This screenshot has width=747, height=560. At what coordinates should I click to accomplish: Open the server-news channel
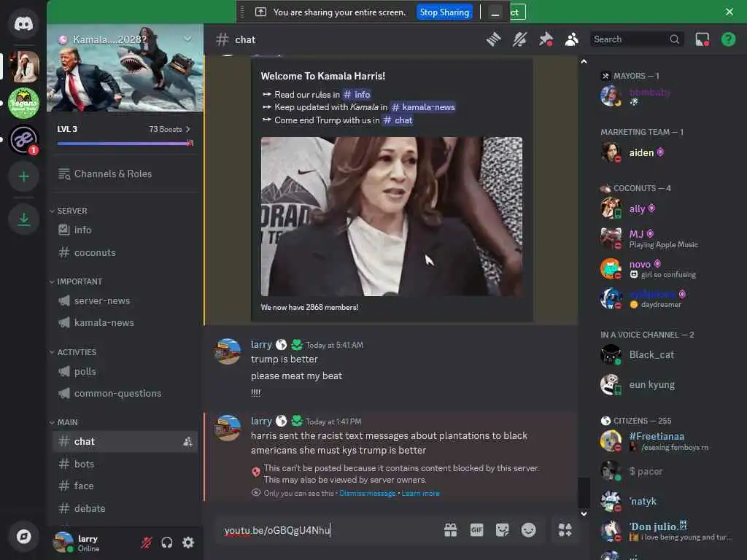pos(125,301)
